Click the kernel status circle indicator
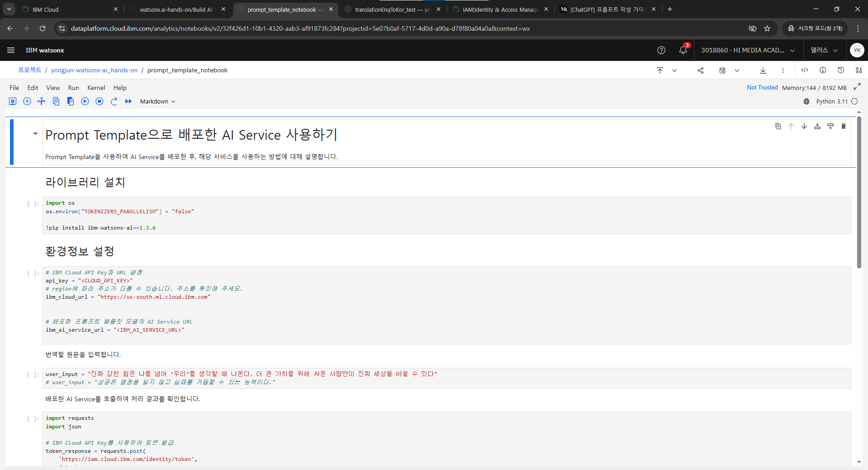This screenshot has width=868, height=470. pyautogui.click(x=854, y=101)
